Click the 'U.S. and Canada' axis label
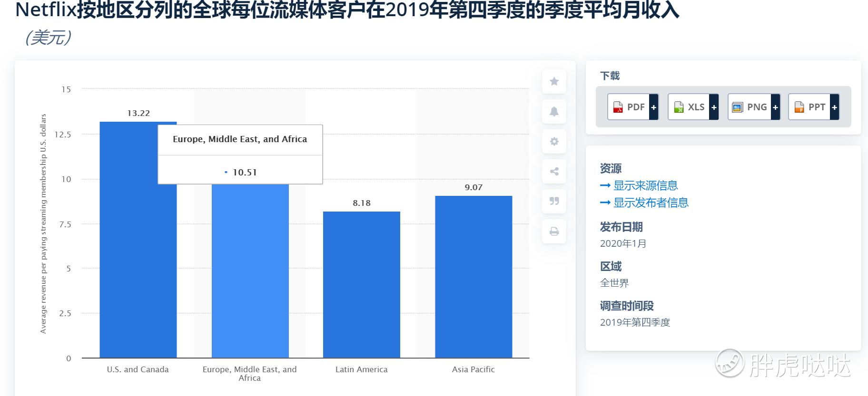The width and height of the screenshot is (868, 396). (138, 369)
